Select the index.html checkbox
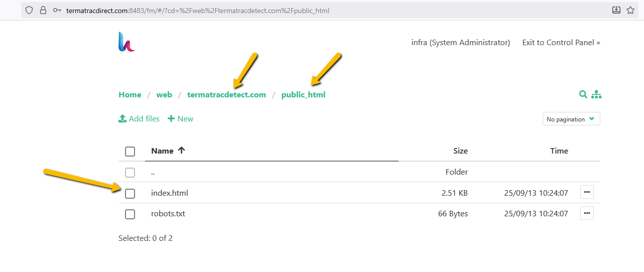This screenshot has width=644, height=272. pos(130,194)
